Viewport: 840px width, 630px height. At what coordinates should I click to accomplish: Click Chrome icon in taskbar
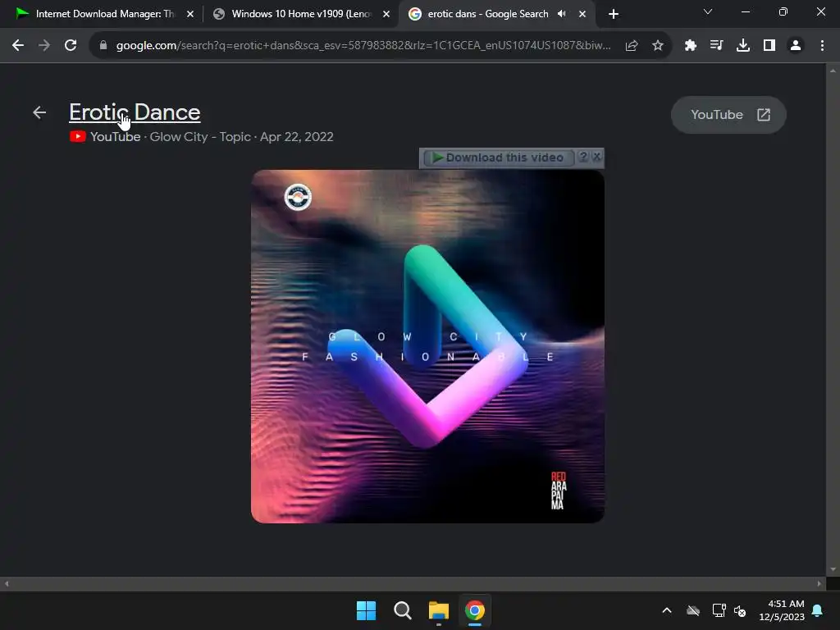pos(475,610)
